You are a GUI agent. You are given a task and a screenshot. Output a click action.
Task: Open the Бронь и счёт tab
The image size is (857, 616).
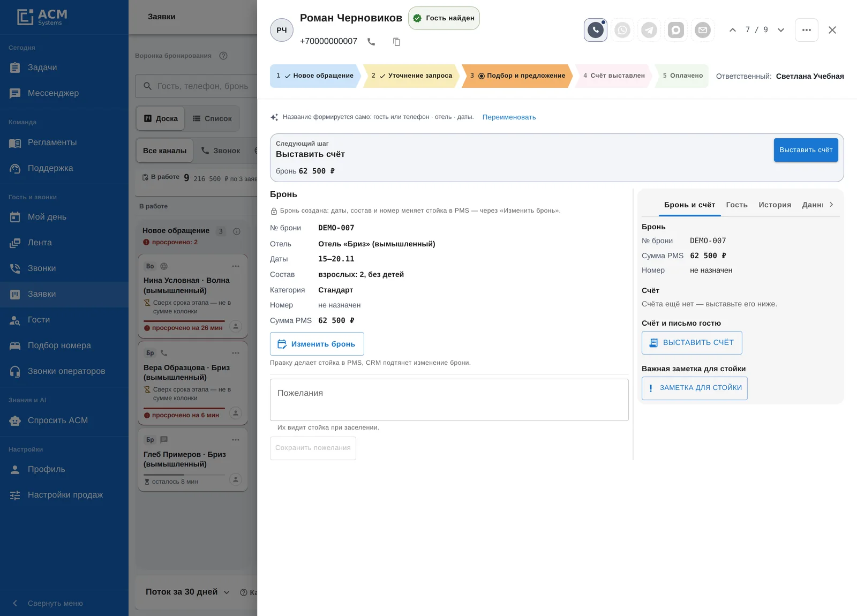pyautogui.click(x=689, y=205)
